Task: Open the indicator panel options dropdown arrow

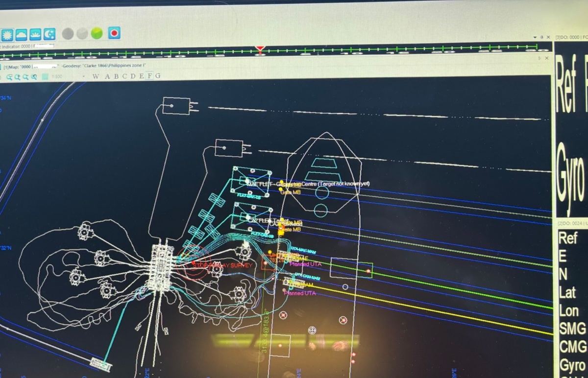Action: (x=535, y=38)
